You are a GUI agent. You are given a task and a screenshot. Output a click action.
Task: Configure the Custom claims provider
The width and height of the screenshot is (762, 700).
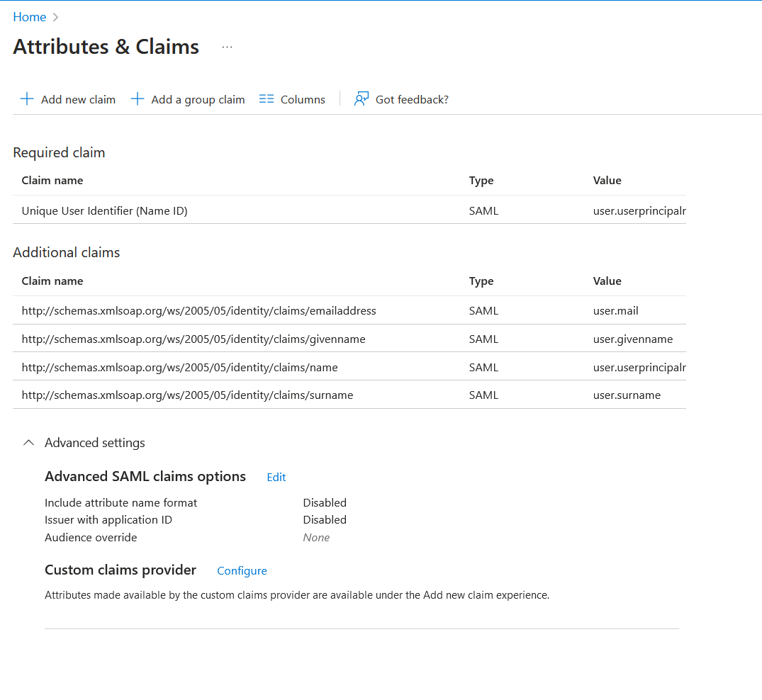pyautogui.click(x=242, y=571)
